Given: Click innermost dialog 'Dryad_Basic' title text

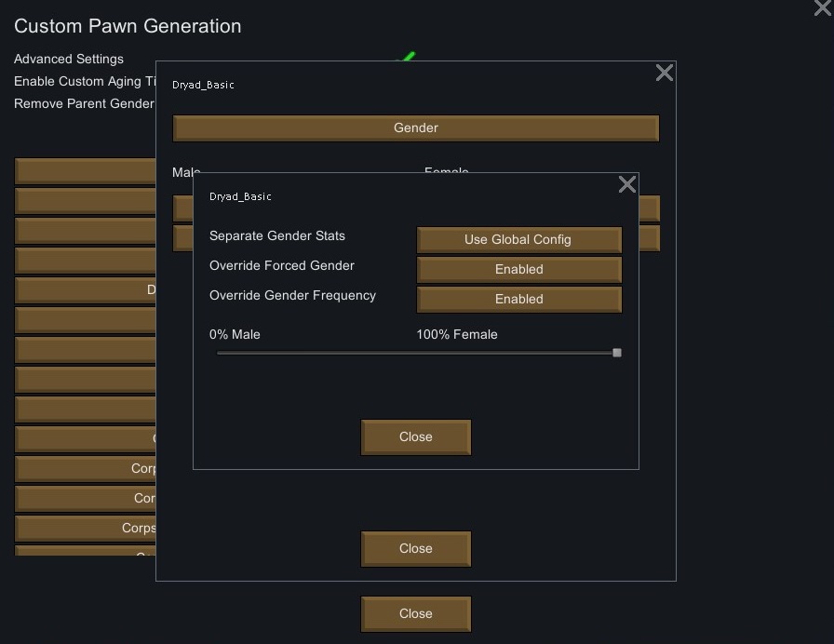Looking at the screenshot, I should [x=240, y=196].
